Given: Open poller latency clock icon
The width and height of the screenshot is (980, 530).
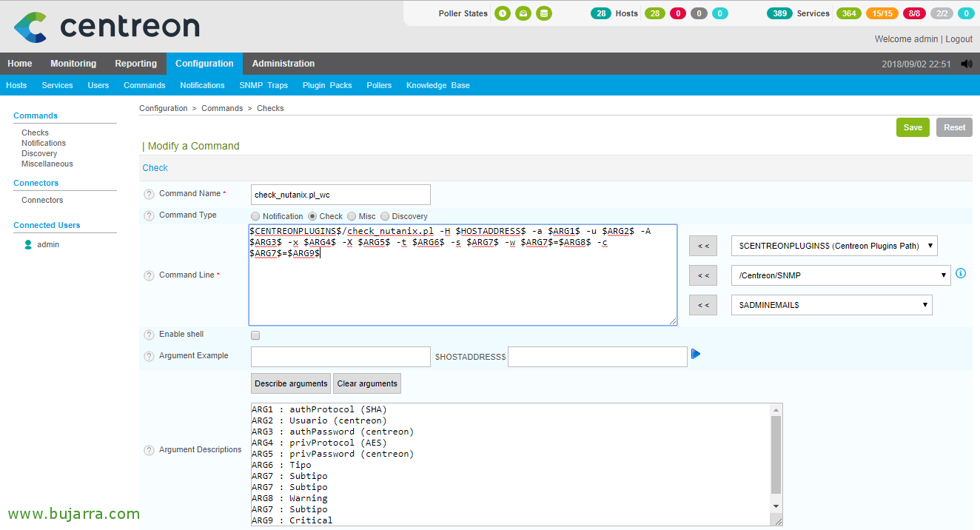Looking at the screenshot, I should coord(503,13).
